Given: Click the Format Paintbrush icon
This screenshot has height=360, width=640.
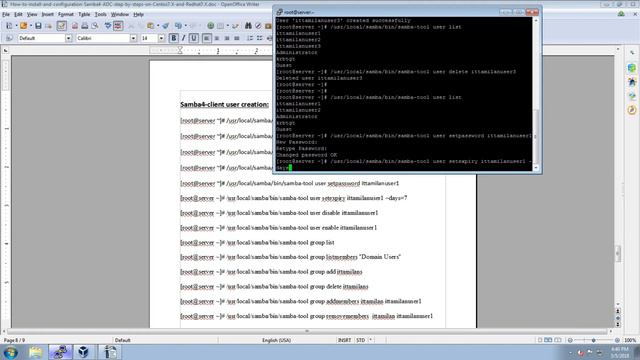Looking at the screenshot, I should (x=165, y=26).
